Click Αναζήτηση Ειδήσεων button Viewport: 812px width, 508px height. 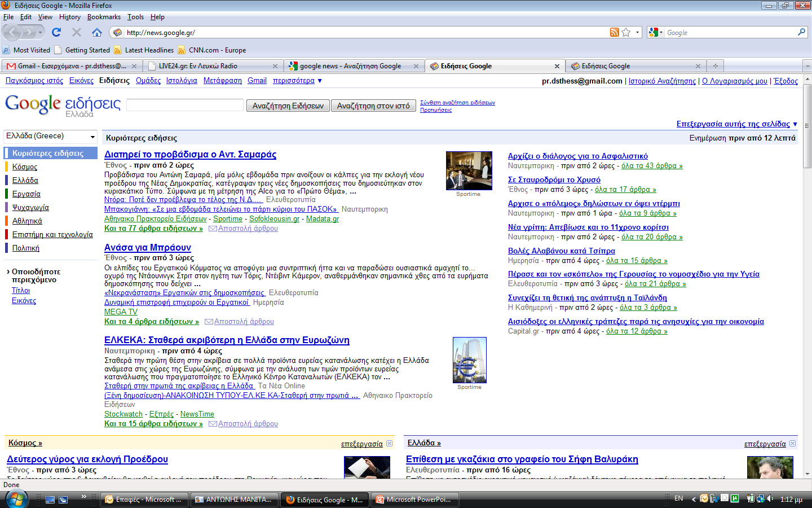click(288, 106)
